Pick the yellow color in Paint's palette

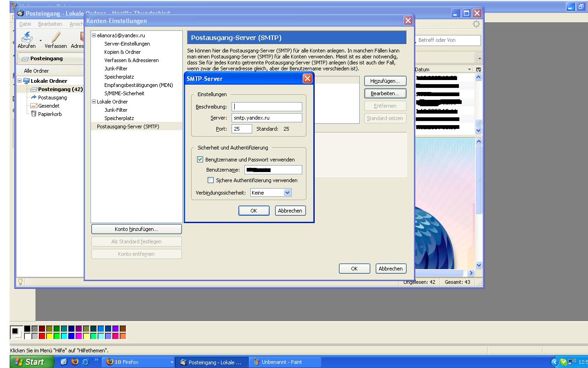50,336
